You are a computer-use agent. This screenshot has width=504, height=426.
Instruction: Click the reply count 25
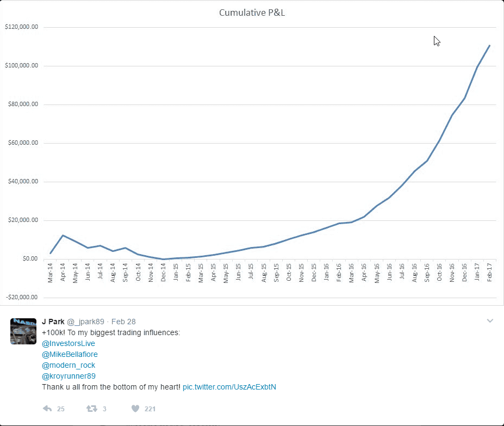click(61, 409)
